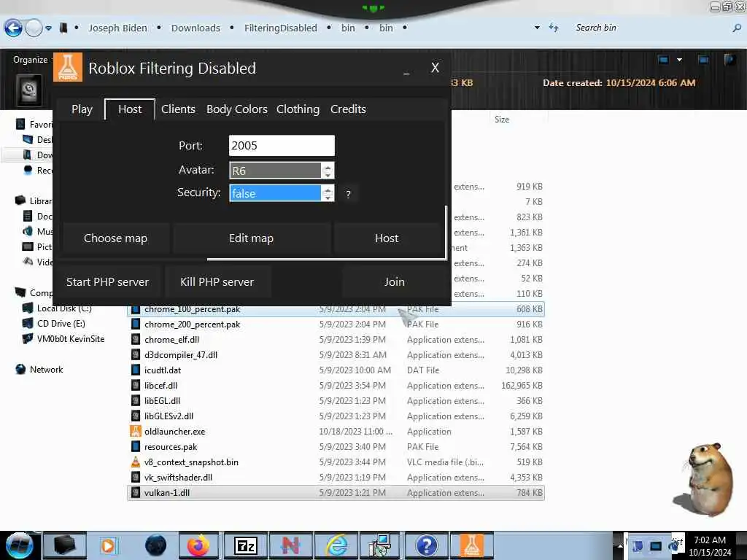This screenshot has height=560, width=747.
Task: Go to the Clothing tab
Action: (x=298, y=109)
